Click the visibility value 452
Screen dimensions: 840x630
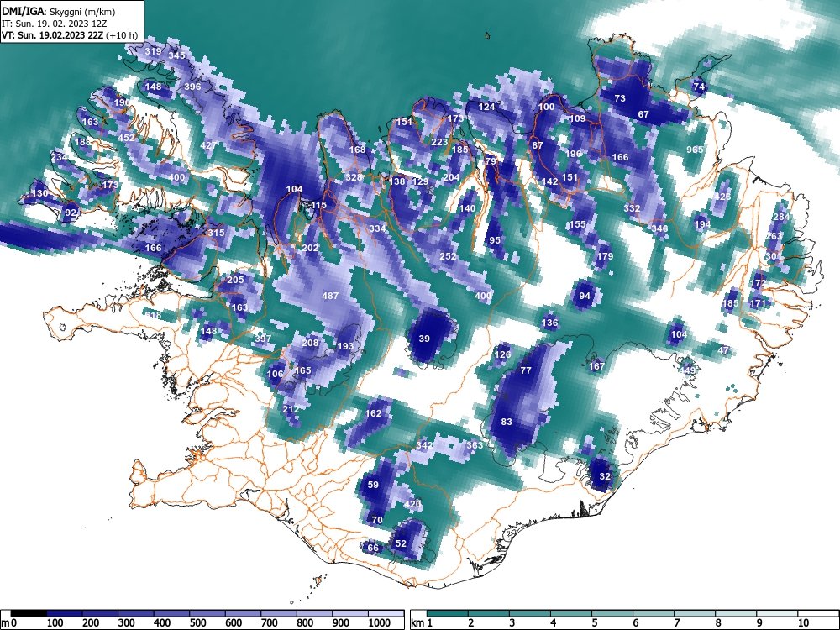pos(127,138)
